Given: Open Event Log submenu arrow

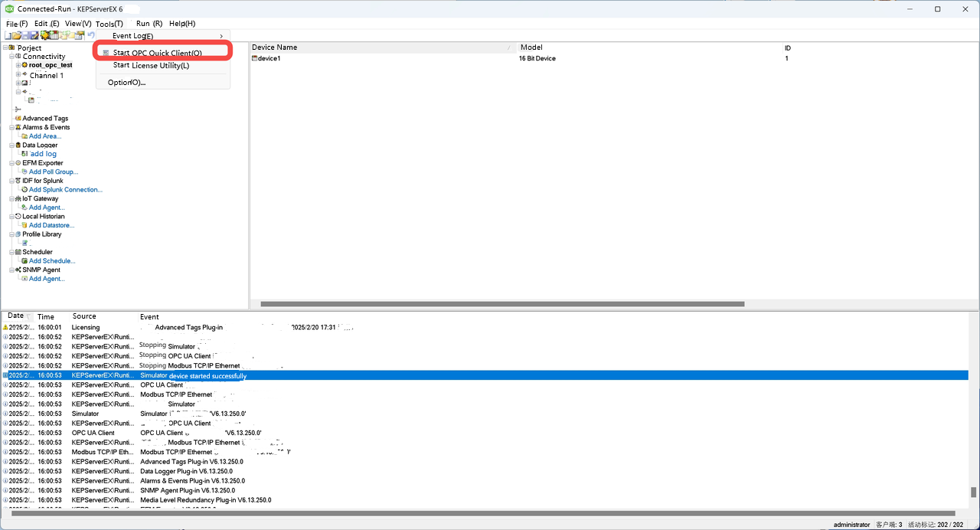Looking at the screenshot, I should click(222, 36).
